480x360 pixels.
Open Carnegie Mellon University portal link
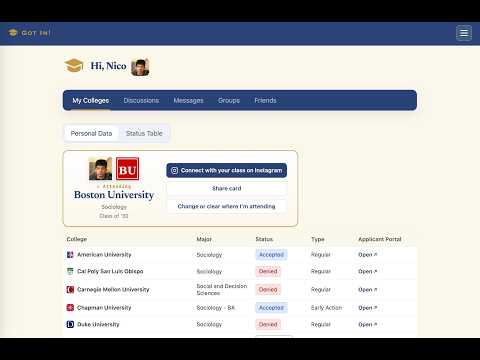click(368, 289)
